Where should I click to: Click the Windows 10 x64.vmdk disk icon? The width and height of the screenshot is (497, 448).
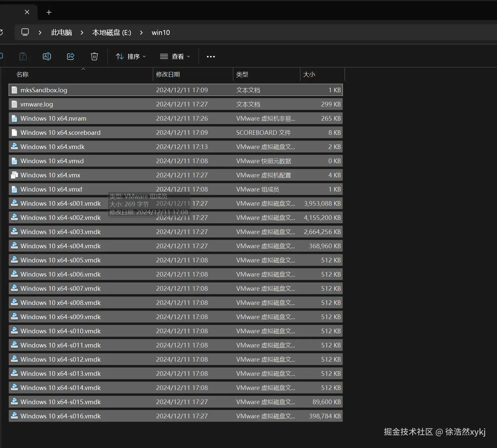tap(14, 147)
